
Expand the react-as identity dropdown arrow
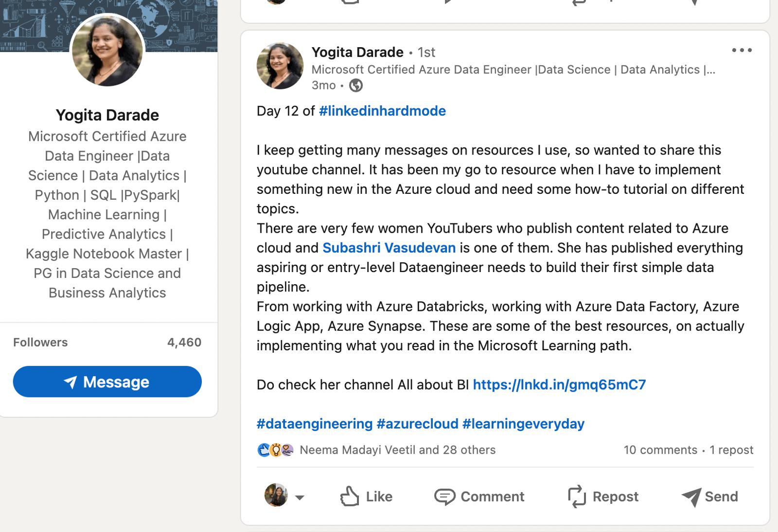[x=300, y=498]
